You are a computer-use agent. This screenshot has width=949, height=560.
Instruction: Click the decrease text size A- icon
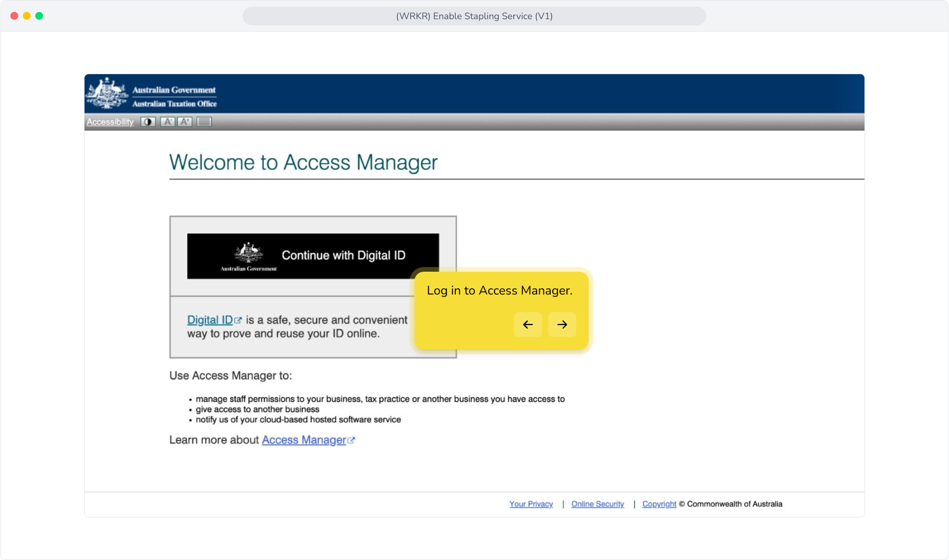tap(167, 122)
